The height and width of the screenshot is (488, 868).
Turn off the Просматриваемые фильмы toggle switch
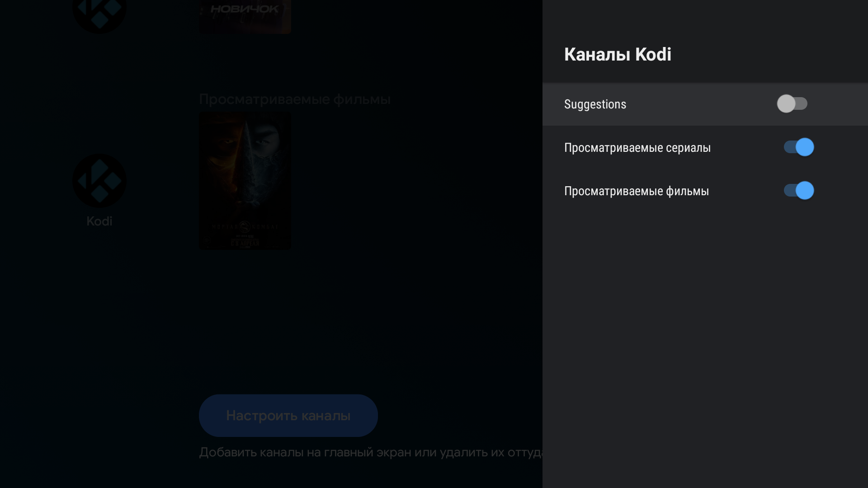coord(799,191)
